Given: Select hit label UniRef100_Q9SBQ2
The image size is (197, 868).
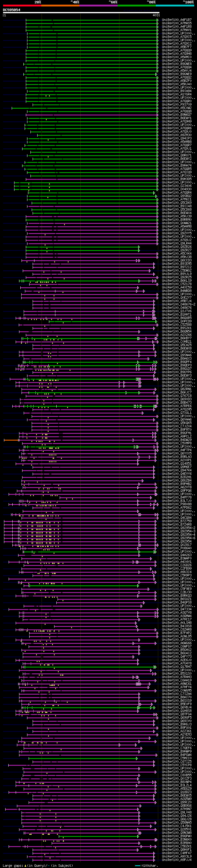Looking at the screenshot, I should tap(177, 196).
